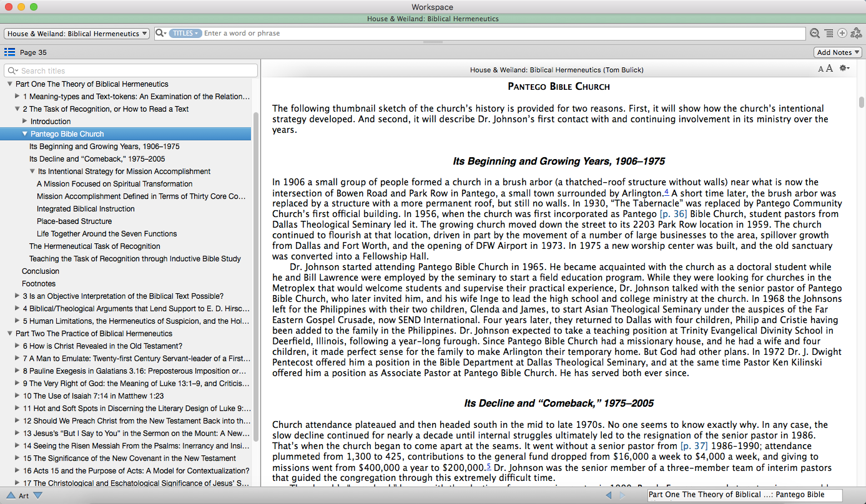The height and width of the screenshot is (504, 866).
Task: Expand the Introduction tree node
Action: (25, 122)
